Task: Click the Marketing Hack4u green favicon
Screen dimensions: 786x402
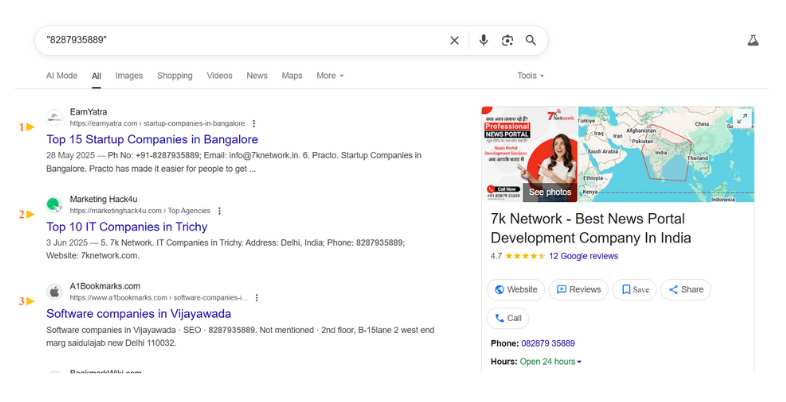Action: coord(54,205)
